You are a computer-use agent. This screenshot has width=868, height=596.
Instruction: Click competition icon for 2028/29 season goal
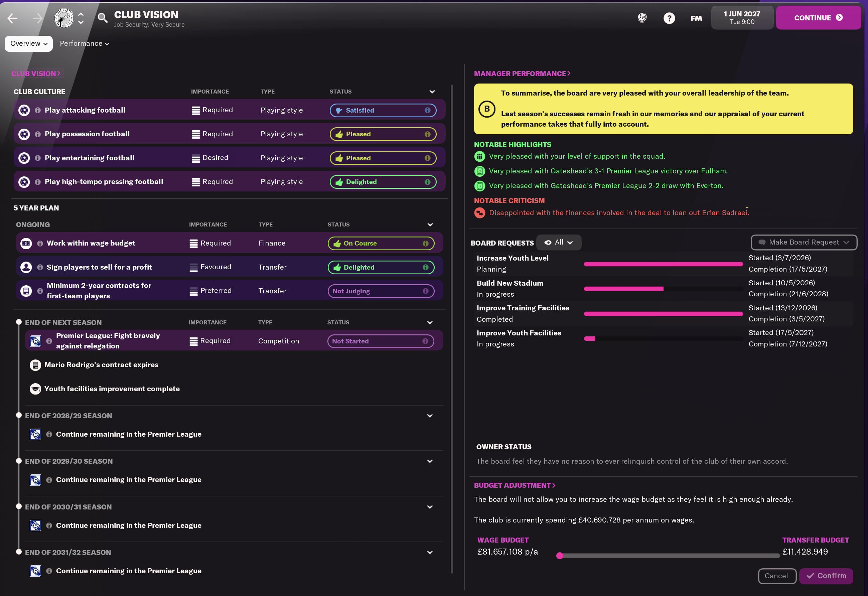point(35,434)
